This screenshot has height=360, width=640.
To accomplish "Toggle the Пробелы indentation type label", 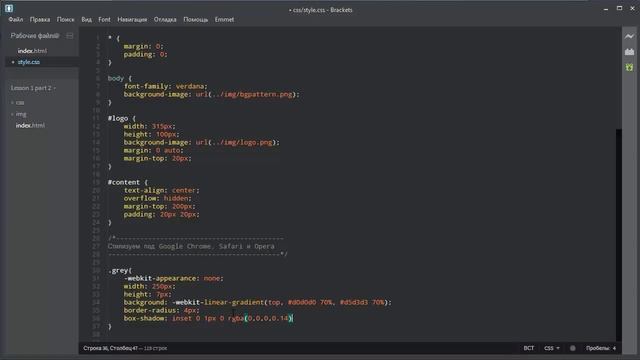I will pos(598,348).
